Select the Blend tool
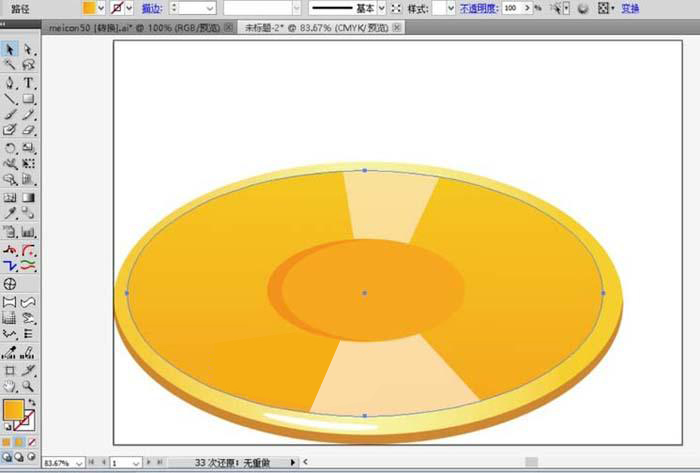Viewport: 700px width, 473px height. [29, 213]
